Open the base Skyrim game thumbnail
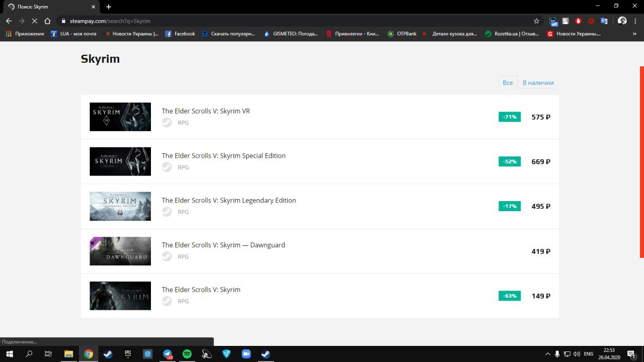The width and height of the screenshot is (644, 362). [x=120, y=296]
